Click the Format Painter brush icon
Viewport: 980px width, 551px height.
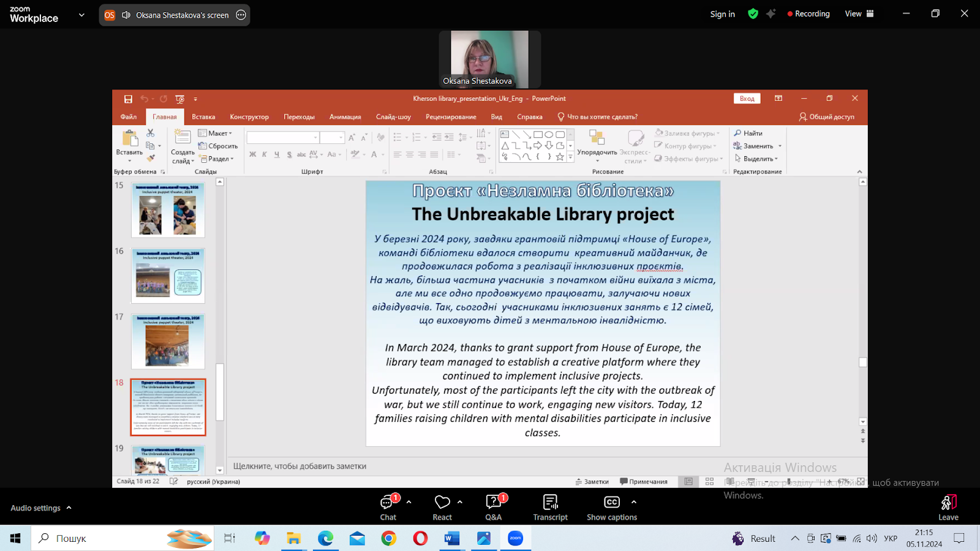151,159
